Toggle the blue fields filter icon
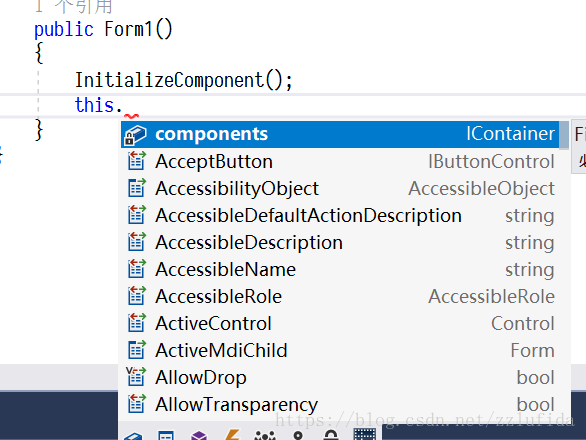Image resolution: width=586 pixels, height=440 pixels. [x=133, y=436]
